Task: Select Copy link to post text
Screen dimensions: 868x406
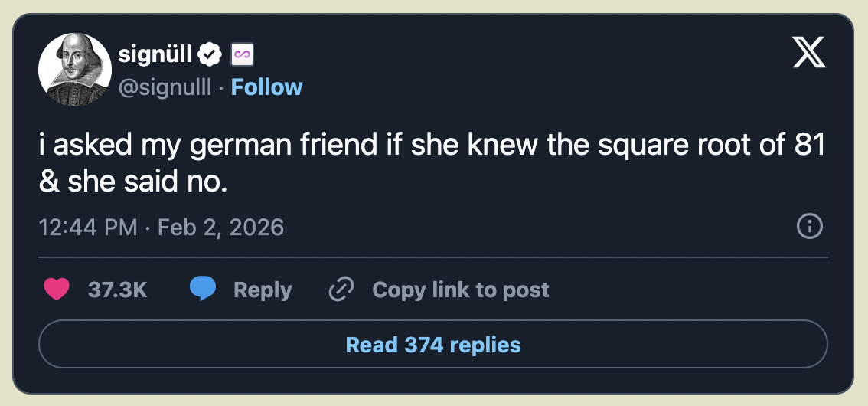Action: pos(461,290)
